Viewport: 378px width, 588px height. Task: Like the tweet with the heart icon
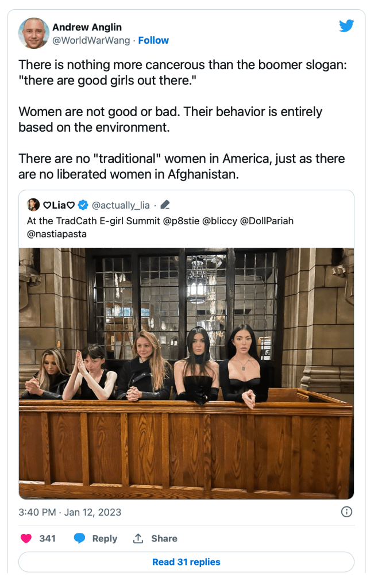pos(26,539)
